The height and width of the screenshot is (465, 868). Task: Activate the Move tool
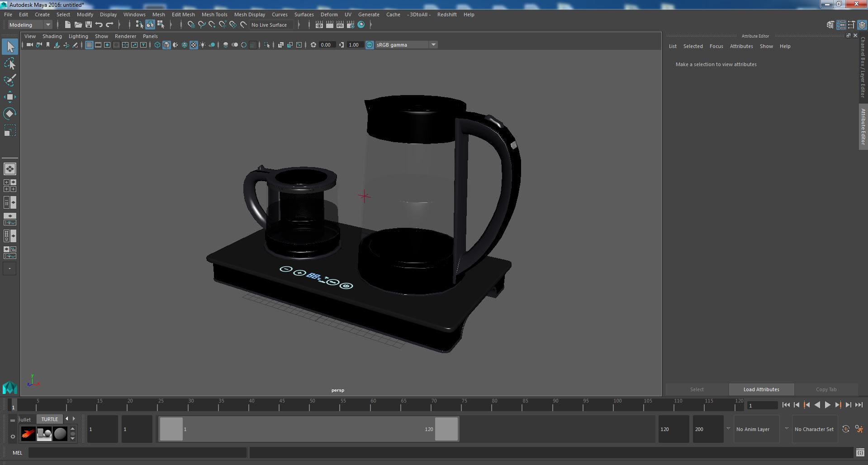(10, 97)
